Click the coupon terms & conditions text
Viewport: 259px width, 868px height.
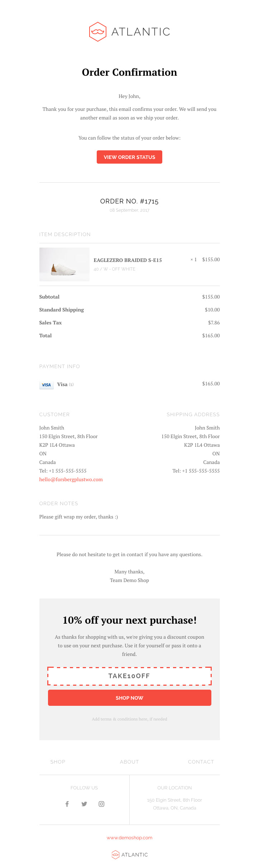[x=129, y=719]
